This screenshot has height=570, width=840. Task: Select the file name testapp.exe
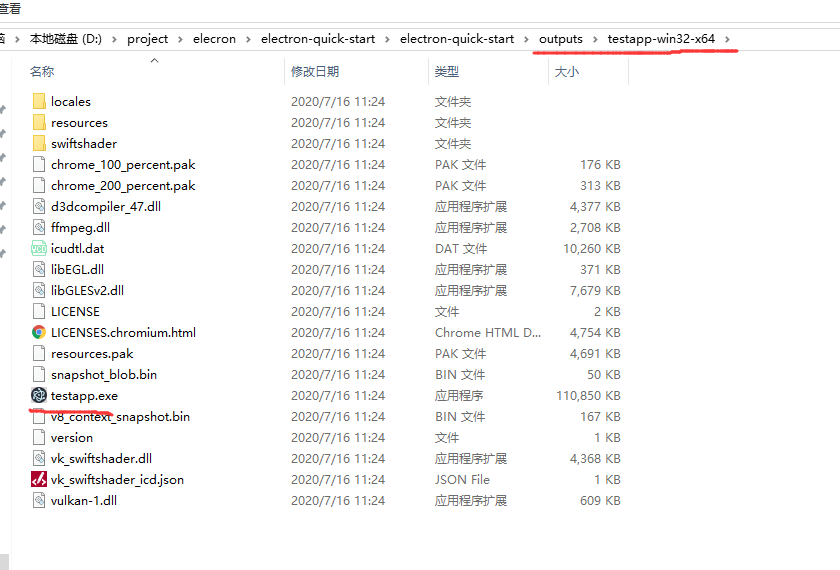click(x=84, y=395)
